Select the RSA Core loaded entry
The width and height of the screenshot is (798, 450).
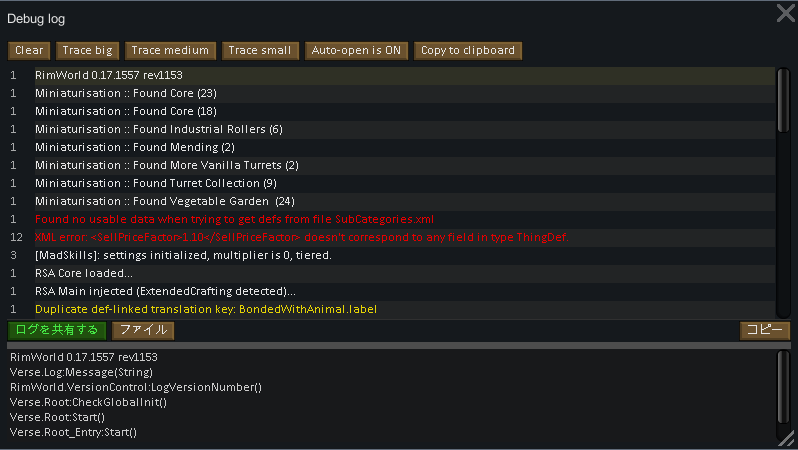pos(84,273)
